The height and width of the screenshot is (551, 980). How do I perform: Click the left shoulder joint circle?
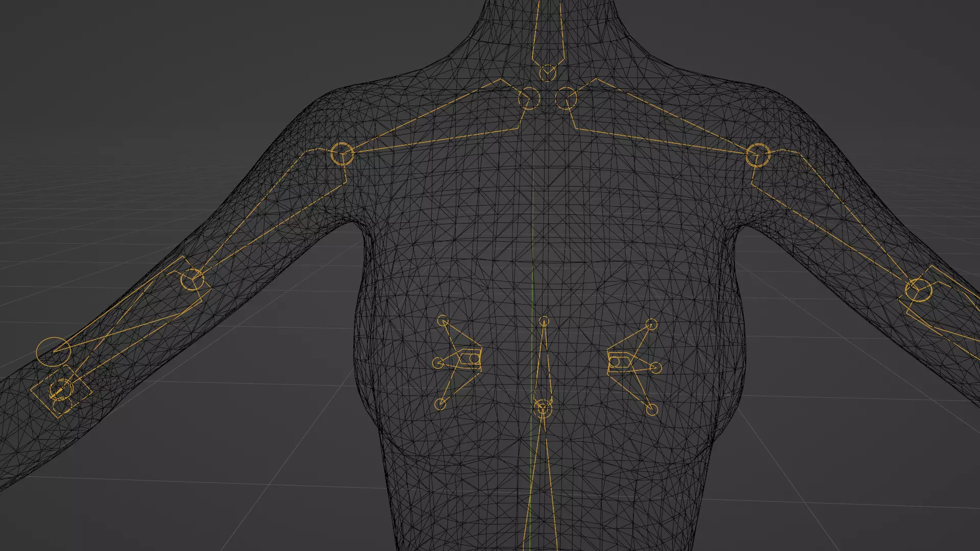(x=342, y=154)
